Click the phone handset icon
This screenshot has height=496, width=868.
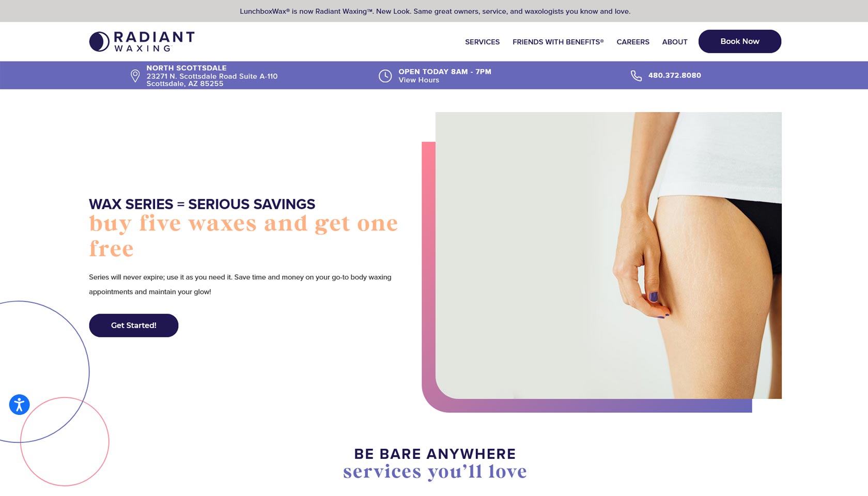(636, 76)
